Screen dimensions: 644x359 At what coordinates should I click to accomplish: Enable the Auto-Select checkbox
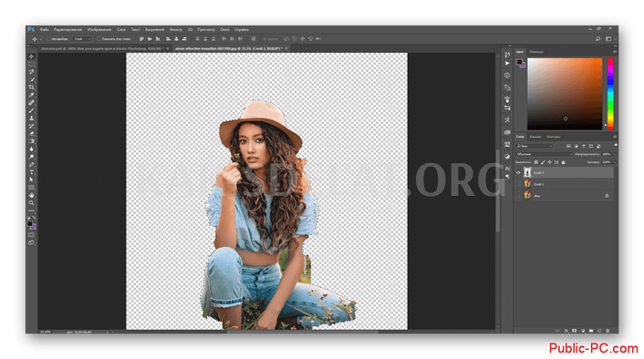click(48, 39)
